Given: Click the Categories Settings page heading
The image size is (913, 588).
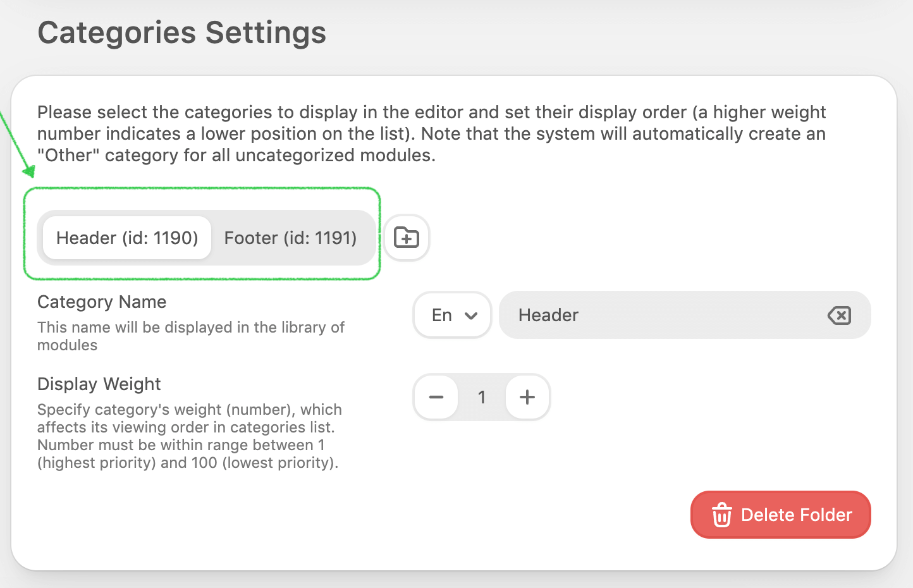Looking at the screenshot, I should (x=181, y=33).
